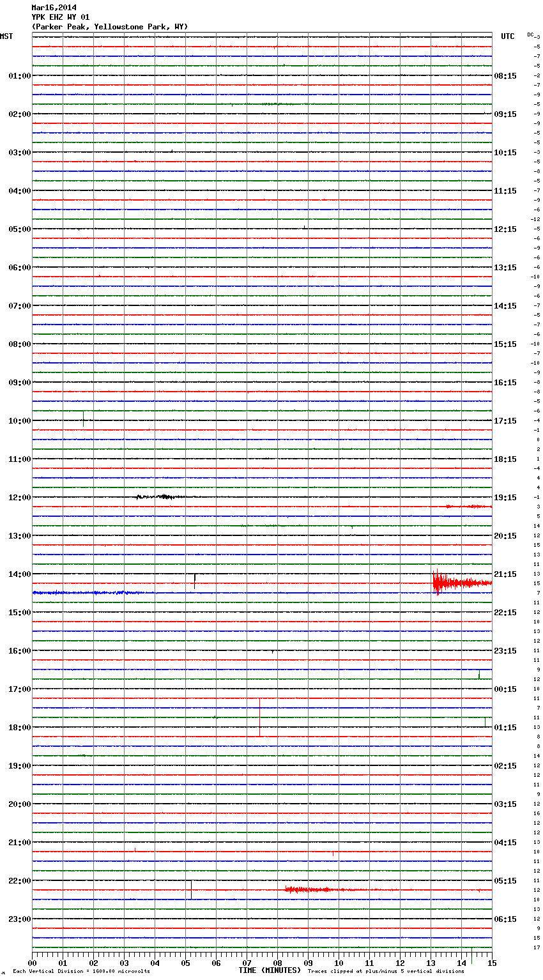Click minute 05 on the time axis
This screenshot has height=980, width=543.
(x=185, y=963)
